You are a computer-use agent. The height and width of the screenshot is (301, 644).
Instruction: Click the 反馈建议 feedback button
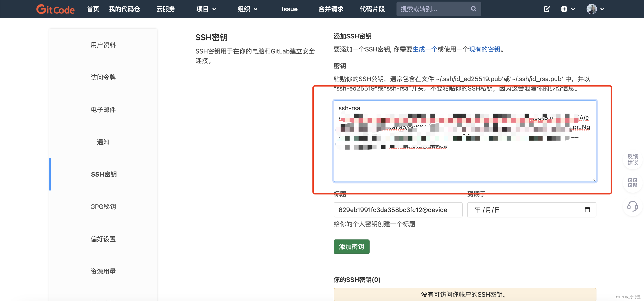pyautogui.click(x=633, y=159)
